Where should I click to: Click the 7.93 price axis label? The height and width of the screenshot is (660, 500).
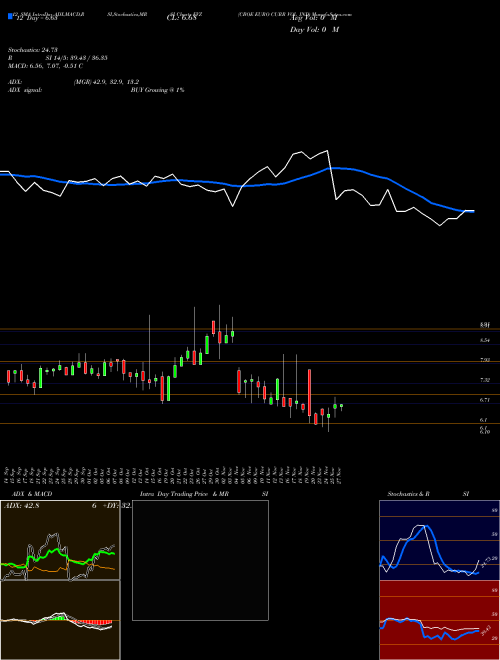click(x=484, y=360)
